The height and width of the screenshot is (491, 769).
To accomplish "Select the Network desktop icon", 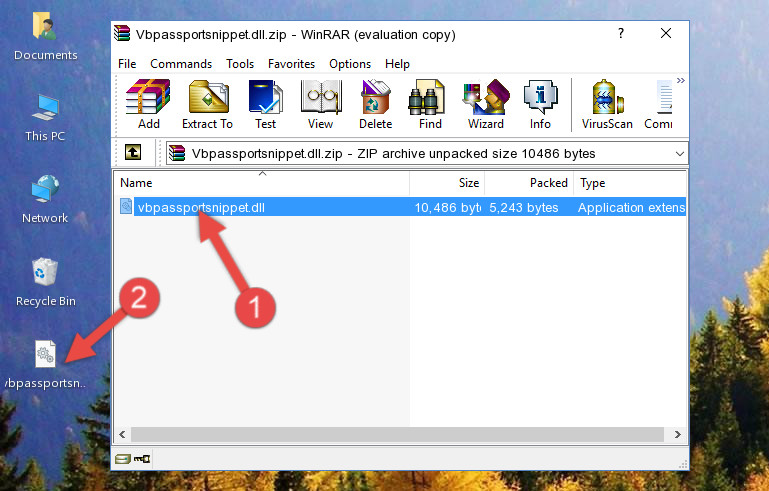I will 45,199.
